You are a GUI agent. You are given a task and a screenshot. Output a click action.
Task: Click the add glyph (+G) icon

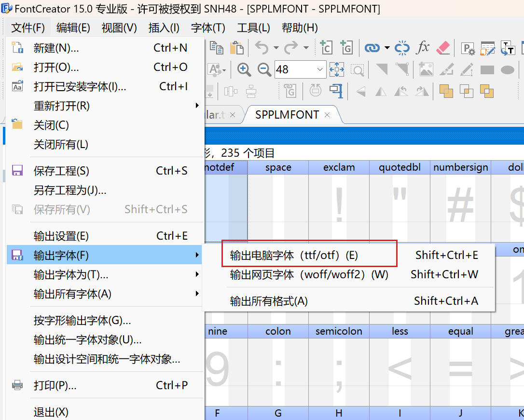[x=346, y=48]
